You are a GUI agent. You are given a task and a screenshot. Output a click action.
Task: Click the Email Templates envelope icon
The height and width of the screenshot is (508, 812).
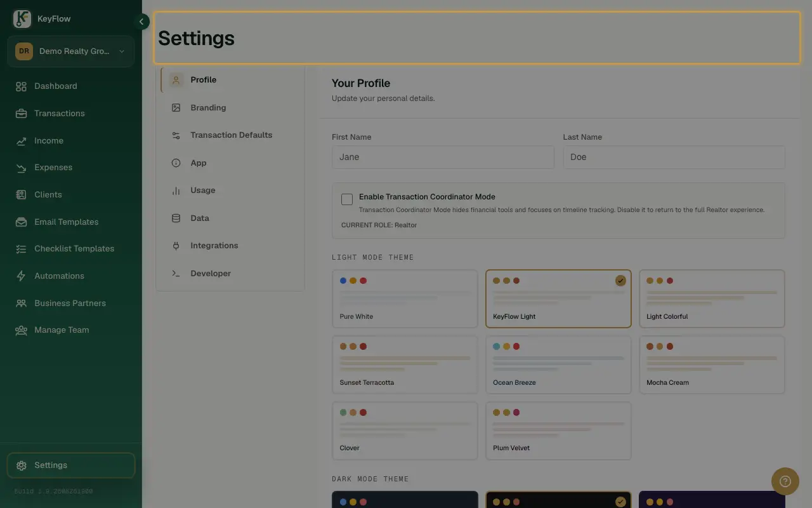pos(21,222)
